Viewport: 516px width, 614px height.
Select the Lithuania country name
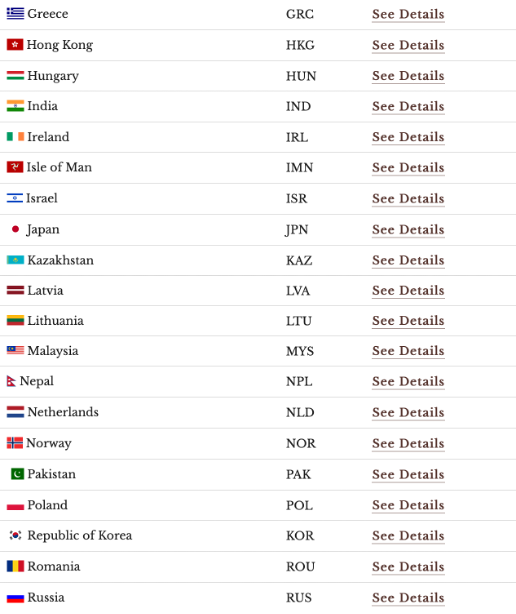point(55,321)
